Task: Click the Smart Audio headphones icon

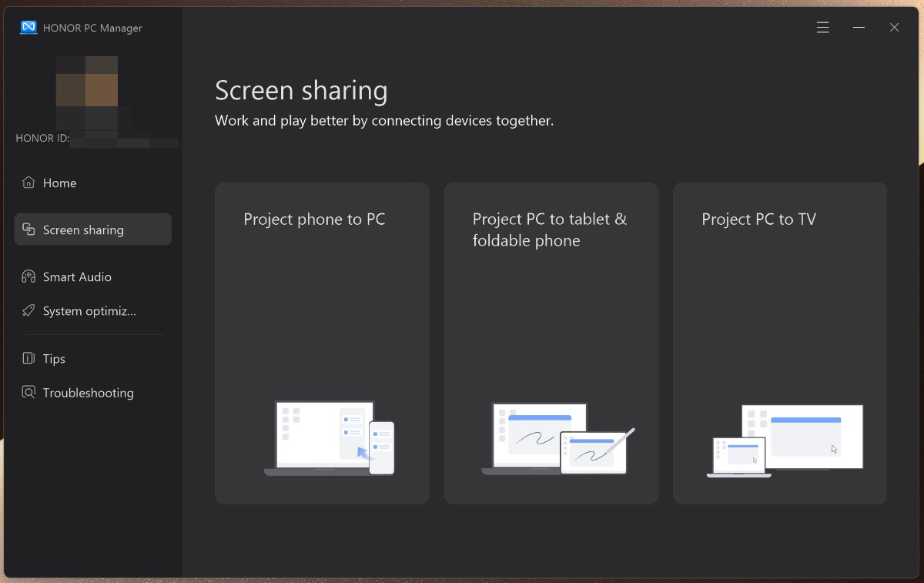Action: pos(28,276)
